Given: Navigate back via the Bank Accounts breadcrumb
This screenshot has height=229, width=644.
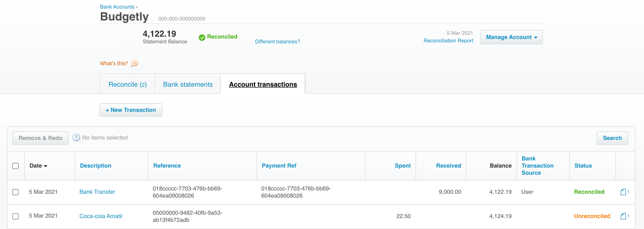Looking at the screenshot, I should click(x=116, y=6).
